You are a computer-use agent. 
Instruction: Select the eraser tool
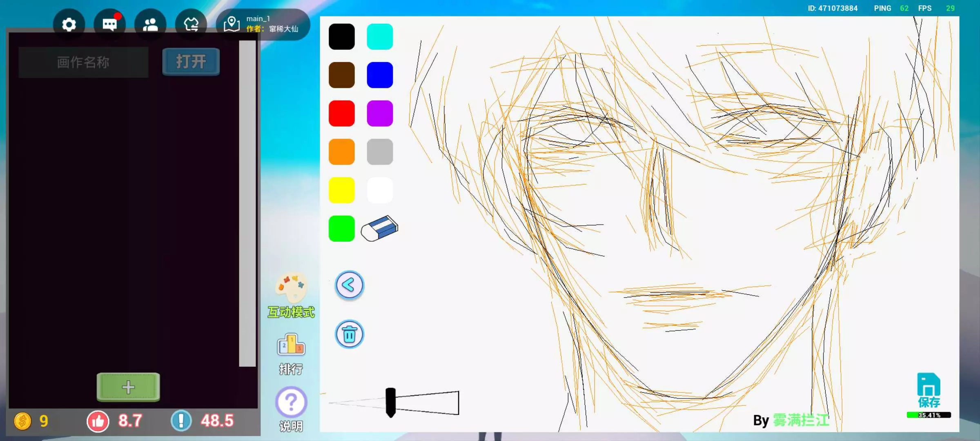tap(379, 228)
